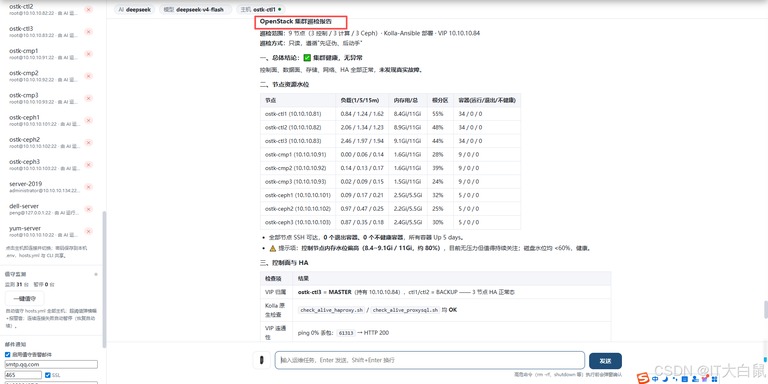Remove dell-server host with red X
The image size is (768, 384).
(x=89, y=209)
